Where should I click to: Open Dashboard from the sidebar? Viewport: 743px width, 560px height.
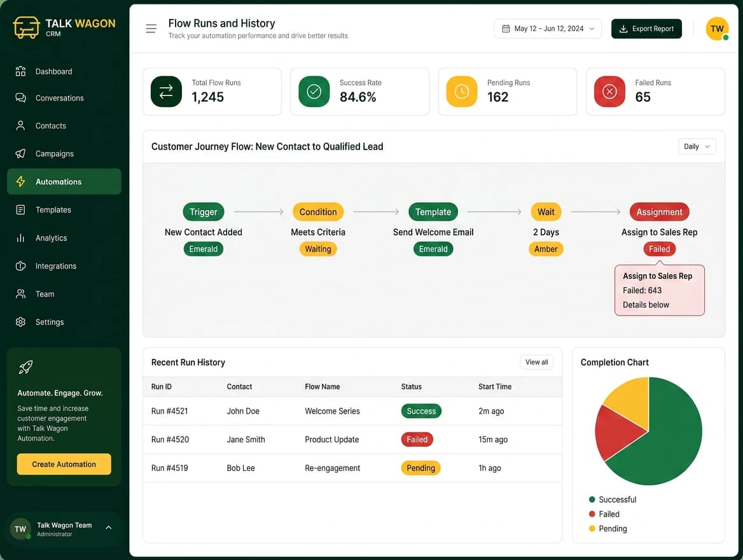tap(64, 71)
